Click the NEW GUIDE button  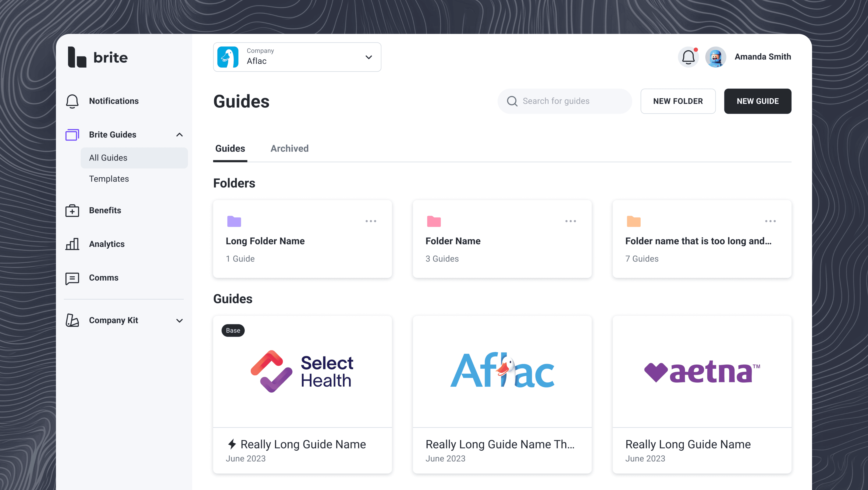tap(757, 101)
